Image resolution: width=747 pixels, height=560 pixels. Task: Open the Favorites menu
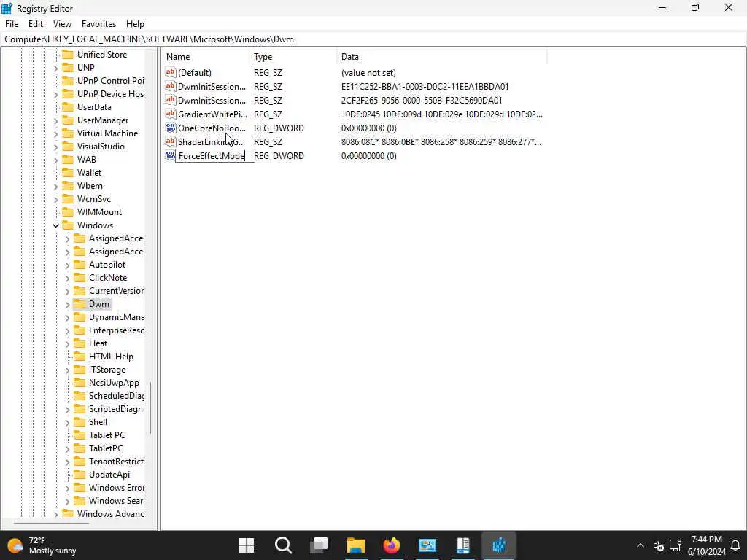pos(98,24)
